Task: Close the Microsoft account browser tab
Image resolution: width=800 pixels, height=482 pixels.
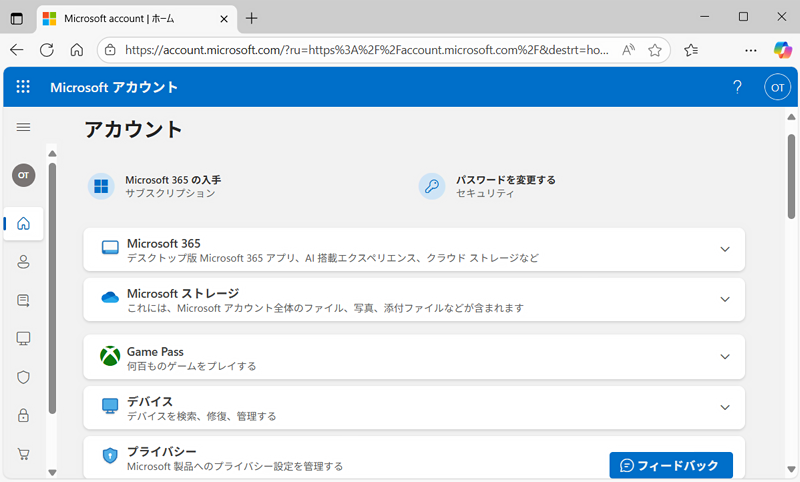Action: click(x=223, y=19)
